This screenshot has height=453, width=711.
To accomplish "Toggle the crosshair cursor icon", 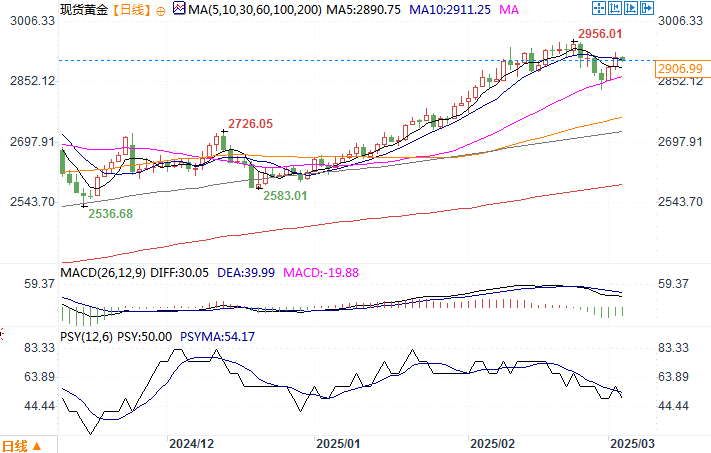I will click(599, 8).
